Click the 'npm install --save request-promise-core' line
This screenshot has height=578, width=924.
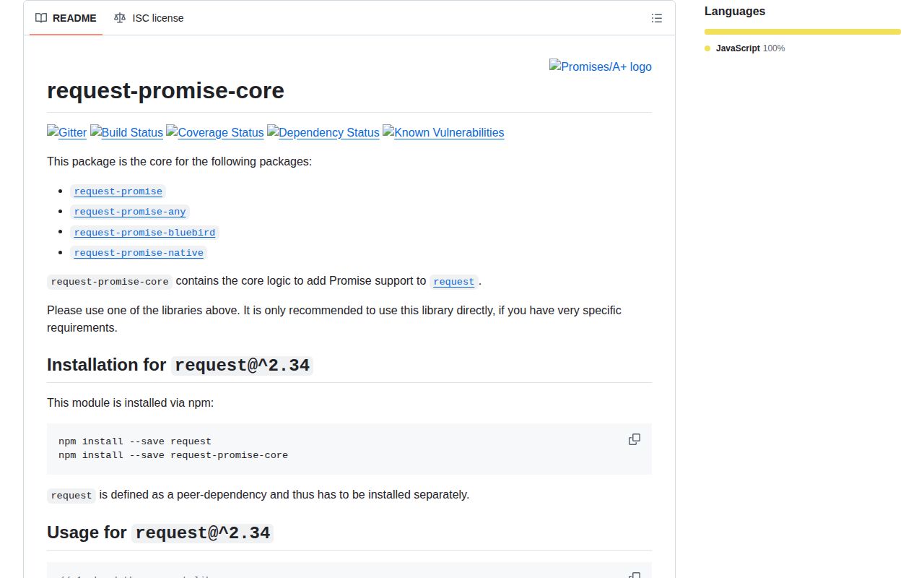pos(173,455)
